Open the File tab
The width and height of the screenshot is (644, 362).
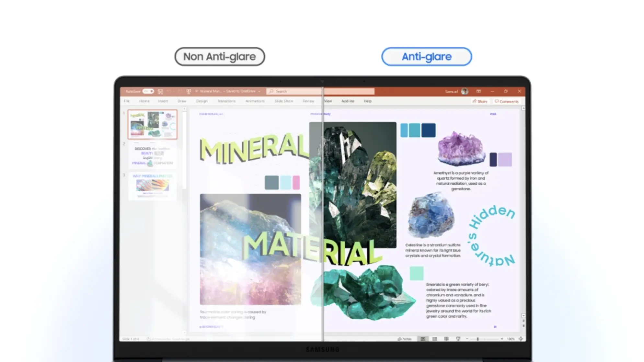pyautogui.click(x=127, y=101)
